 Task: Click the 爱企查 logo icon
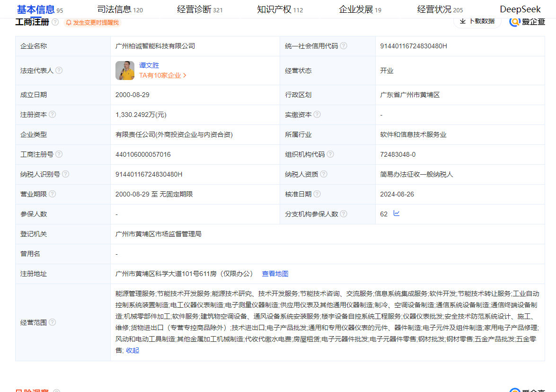[x=515, y=21]
